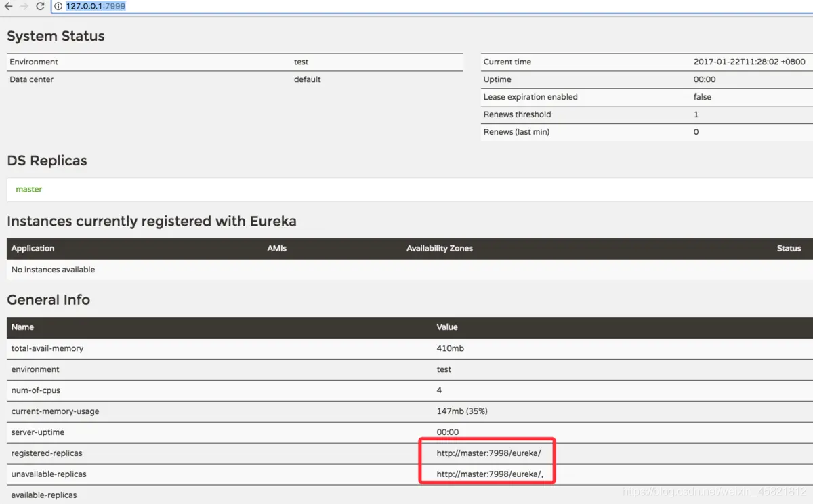813x504 pixels.
Task: Click the Name column header
Action: [x=22, y=327]
